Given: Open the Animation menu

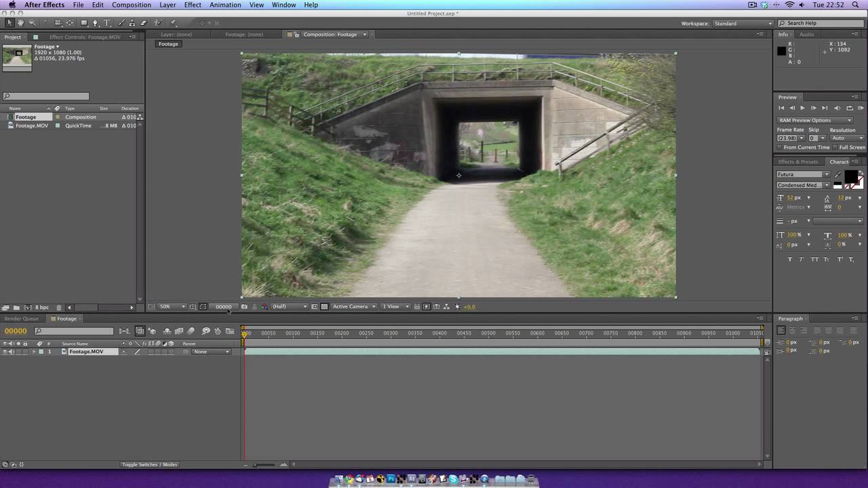Looking at the screenshot, I should pyautogui.click(x=225, y=5).
